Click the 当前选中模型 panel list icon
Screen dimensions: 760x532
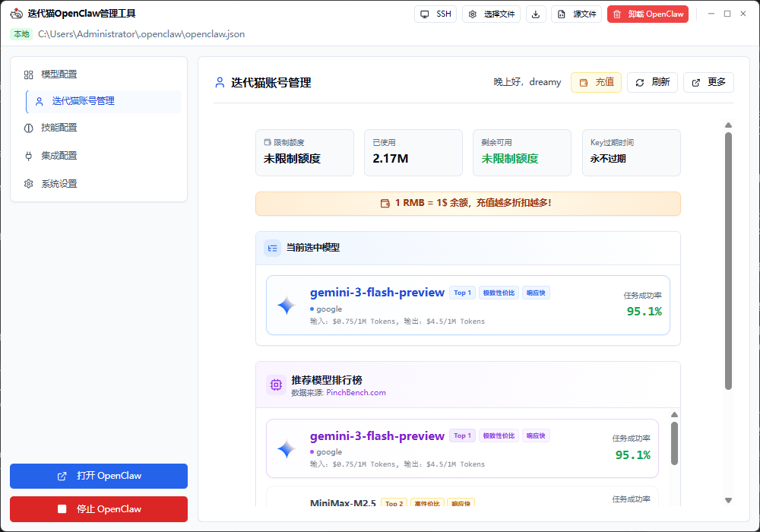coord(272,248)
